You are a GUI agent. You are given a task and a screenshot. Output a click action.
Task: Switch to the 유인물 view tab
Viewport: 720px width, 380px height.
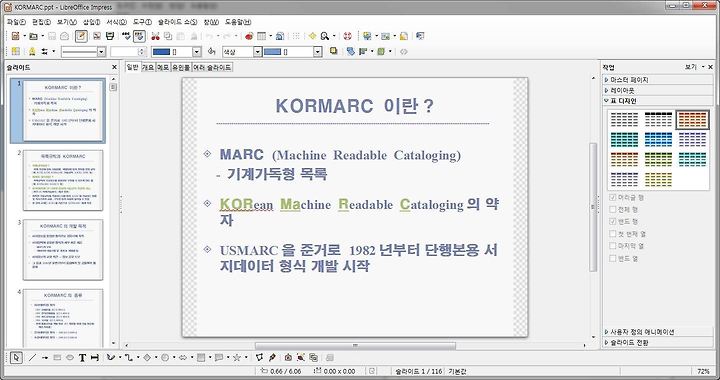(x=181, y=67)
